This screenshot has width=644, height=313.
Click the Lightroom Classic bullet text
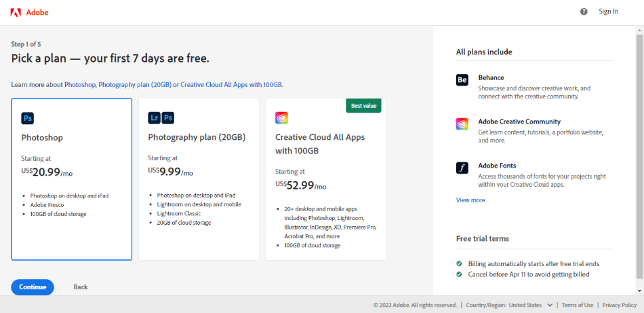coord(179,213)
